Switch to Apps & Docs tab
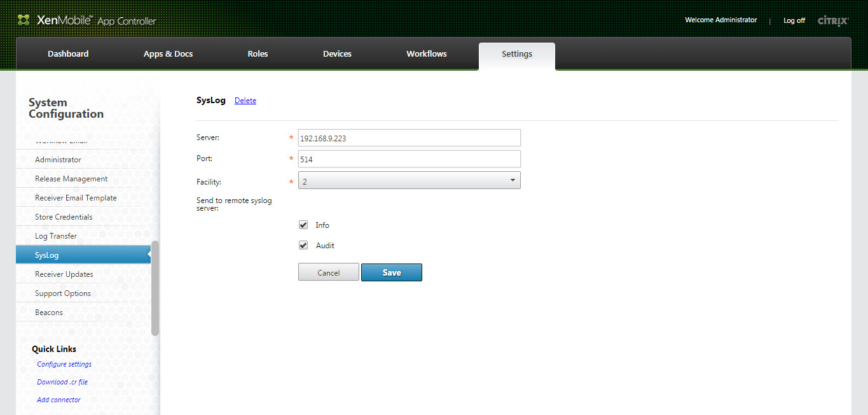 tap(168, 54)
